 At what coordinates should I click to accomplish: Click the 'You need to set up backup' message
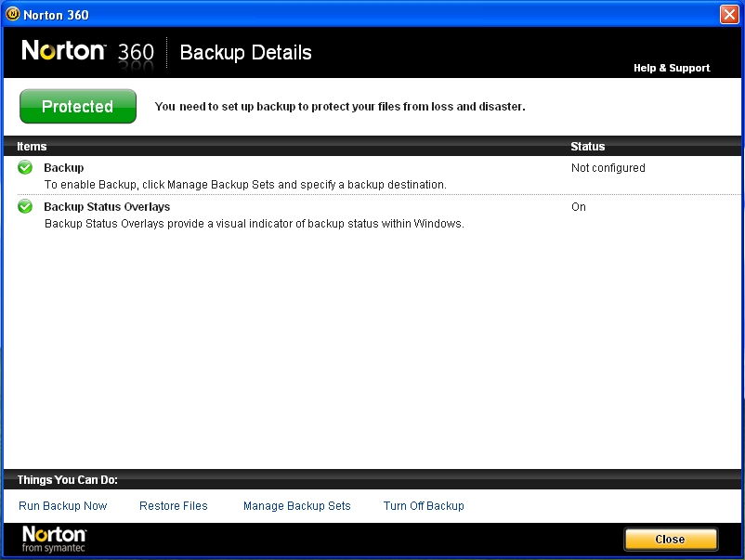(340, 107)
